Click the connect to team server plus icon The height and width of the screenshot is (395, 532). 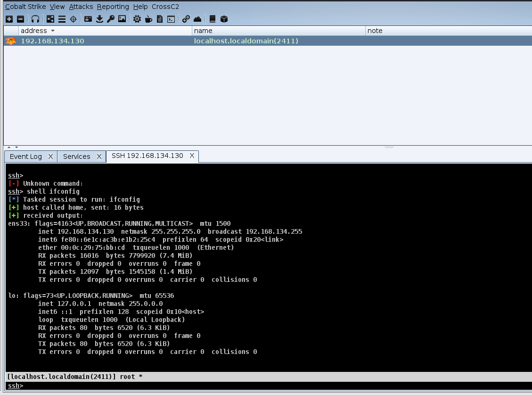(9, 19)
